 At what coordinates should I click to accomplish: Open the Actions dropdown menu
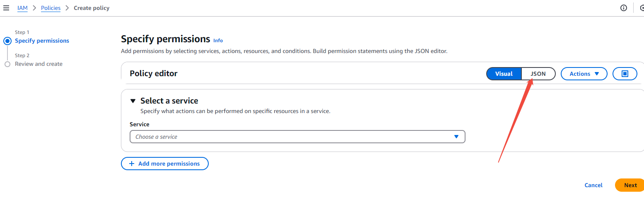(x=584, y=74)
